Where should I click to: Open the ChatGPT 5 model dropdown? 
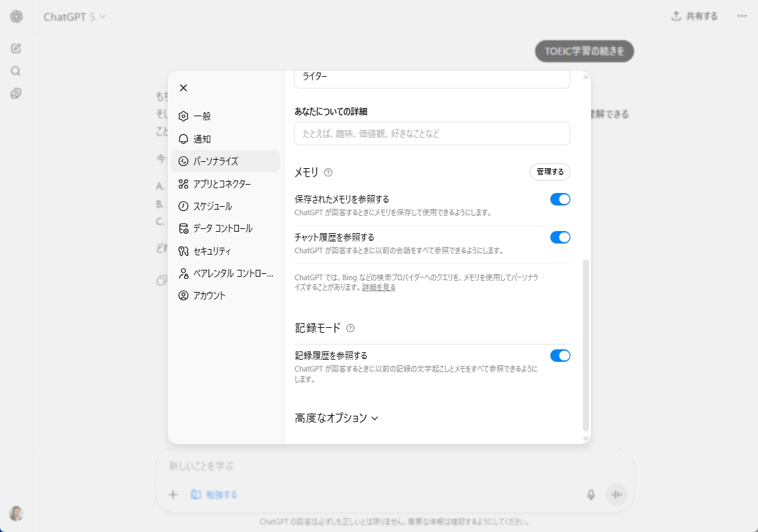coord(74,15)
